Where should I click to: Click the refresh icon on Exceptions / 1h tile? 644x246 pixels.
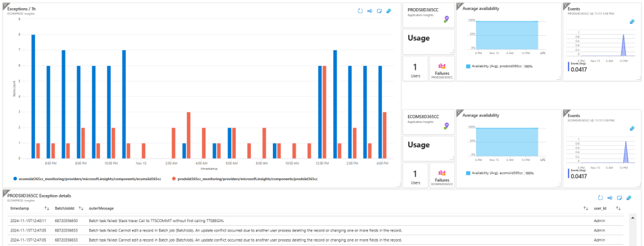pyautogui.click(x=360, y=11)
